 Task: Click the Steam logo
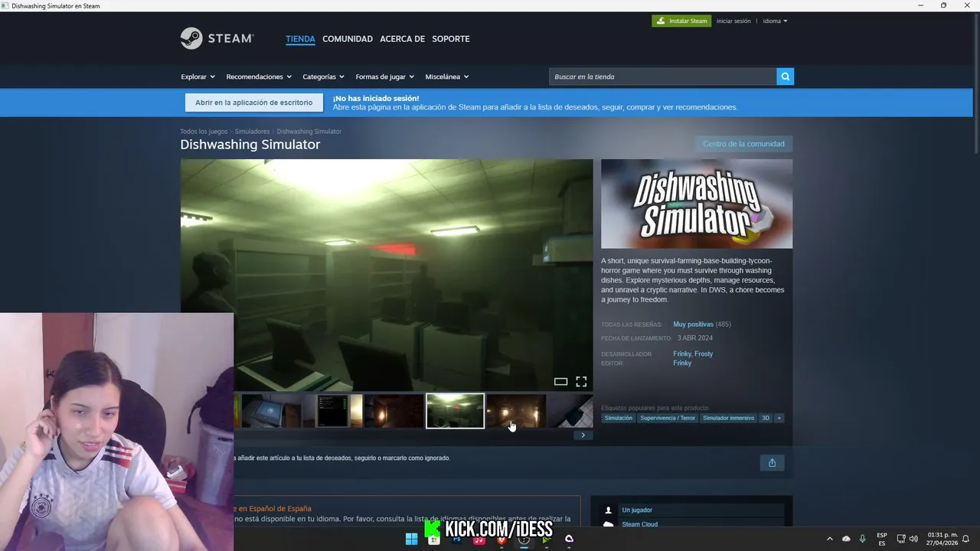[217, 38]
